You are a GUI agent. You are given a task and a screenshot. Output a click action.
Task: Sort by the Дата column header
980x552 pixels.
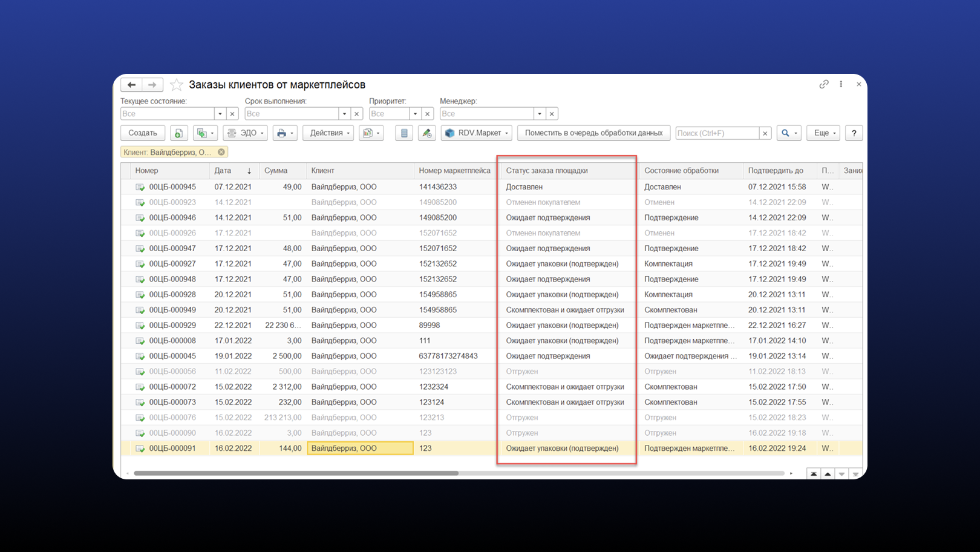(x=235, y=171)
